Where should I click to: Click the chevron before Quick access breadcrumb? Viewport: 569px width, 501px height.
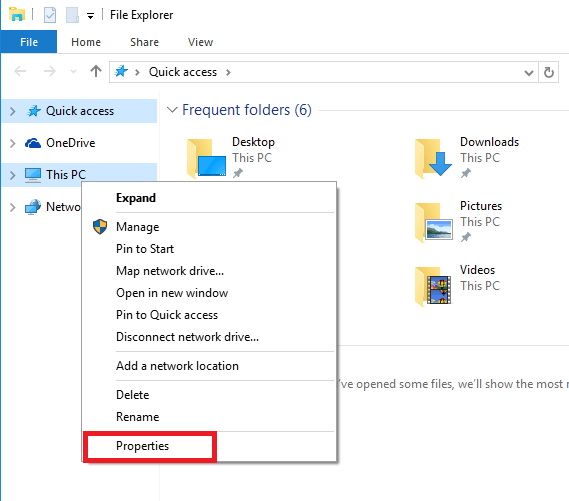(x=137, y=72)
